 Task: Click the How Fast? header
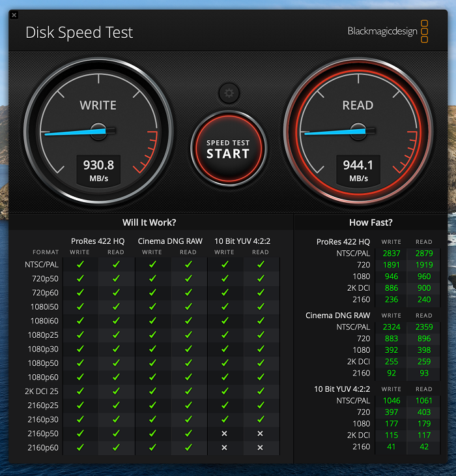tap(371, 222)
